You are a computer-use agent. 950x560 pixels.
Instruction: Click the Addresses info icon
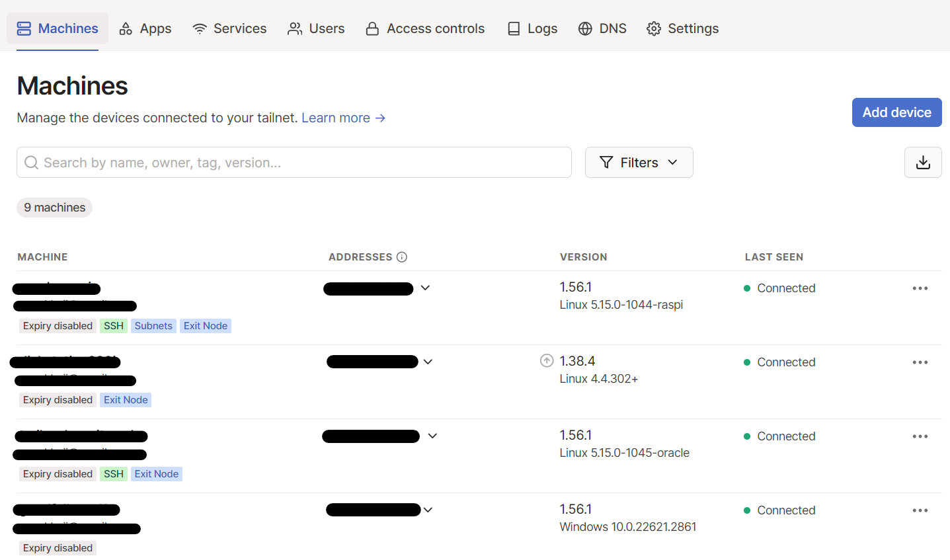(402, 257)
